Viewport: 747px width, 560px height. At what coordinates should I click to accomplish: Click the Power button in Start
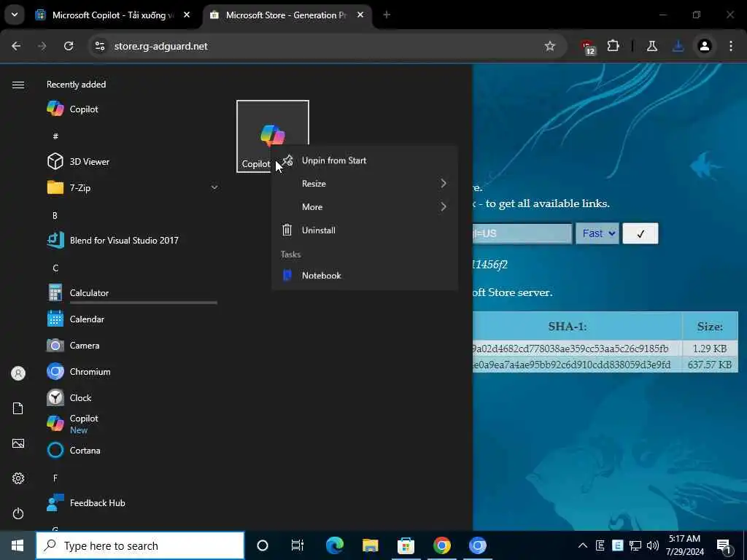click(x=18, y=513)
